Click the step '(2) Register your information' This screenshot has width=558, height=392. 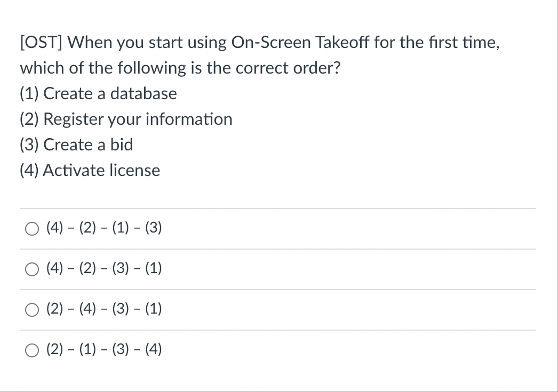[x=126, y=119]
